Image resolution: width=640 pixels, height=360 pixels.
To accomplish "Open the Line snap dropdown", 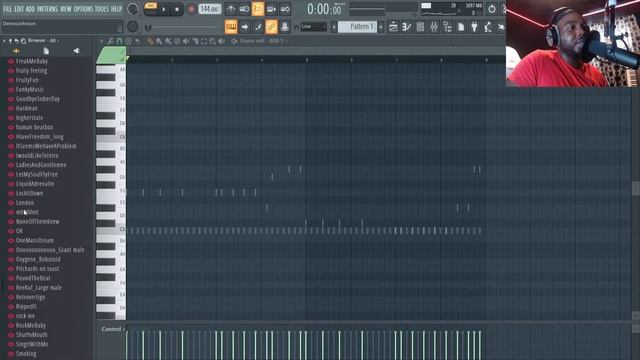I will point(313,27).
